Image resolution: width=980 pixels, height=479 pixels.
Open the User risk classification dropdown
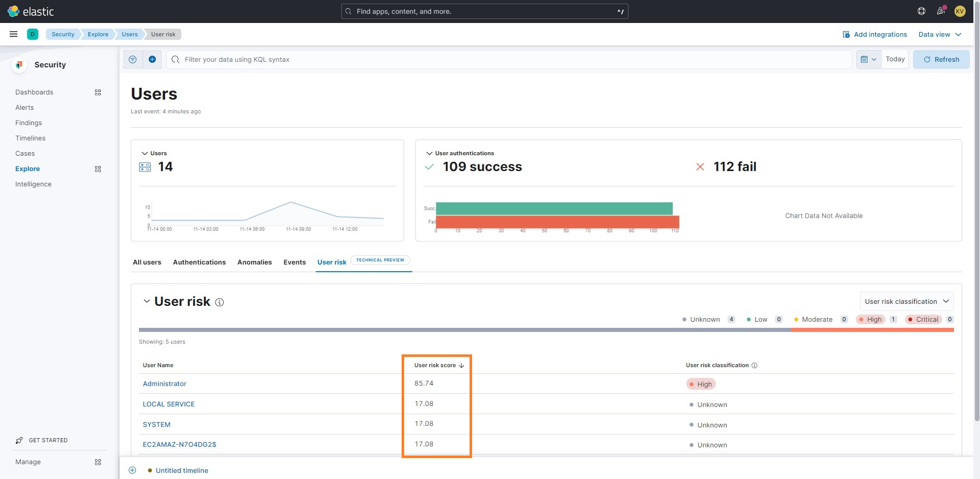click(x=905, y=301)
